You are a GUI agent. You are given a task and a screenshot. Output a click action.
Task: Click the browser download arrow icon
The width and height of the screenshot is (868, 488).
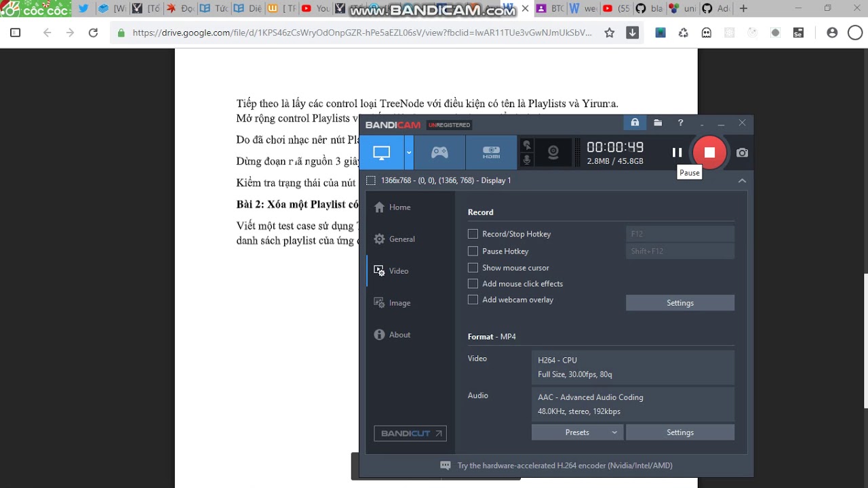coord(632,33)
